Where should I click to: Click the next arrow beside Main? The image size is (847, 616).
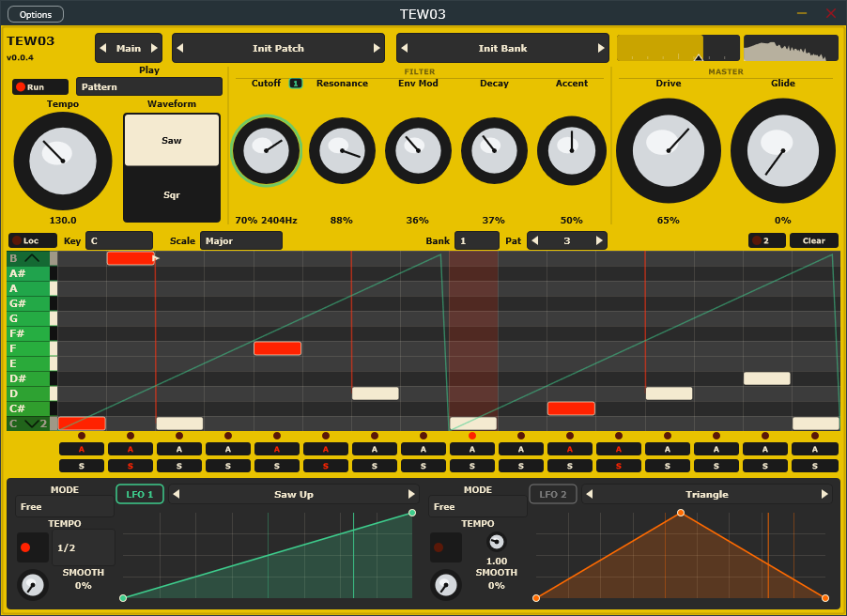pos(154,48)
